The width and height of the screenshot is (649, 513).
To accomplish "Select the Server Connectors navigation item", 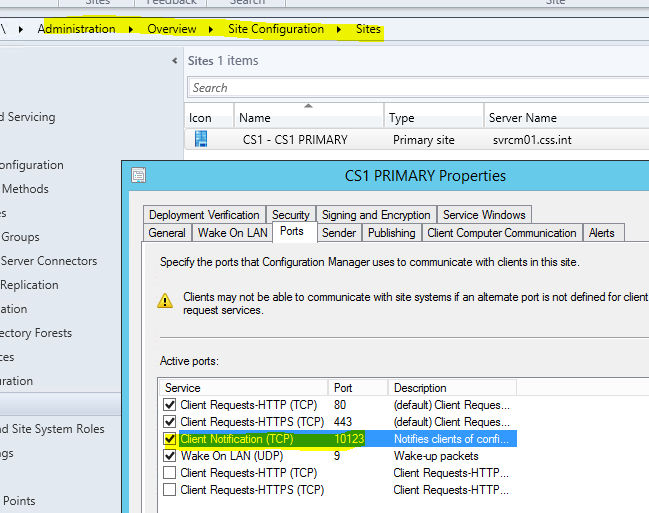I will pyautogui.click(x=49, y=261).
